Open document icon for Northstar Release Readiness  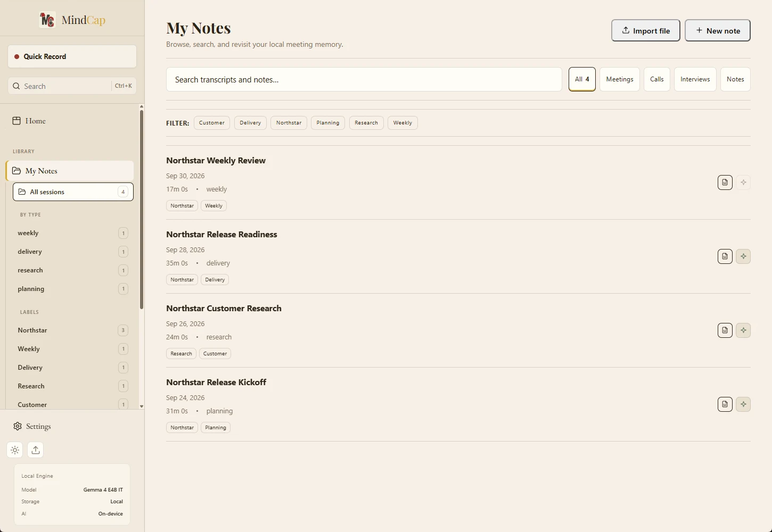[x=725, y=256]
